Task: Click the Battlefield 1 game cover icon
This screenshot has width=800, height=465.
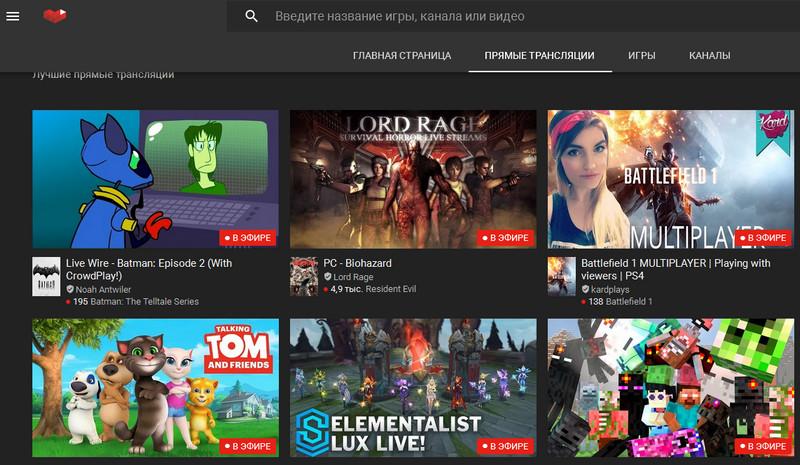Action: click(562, 277)
